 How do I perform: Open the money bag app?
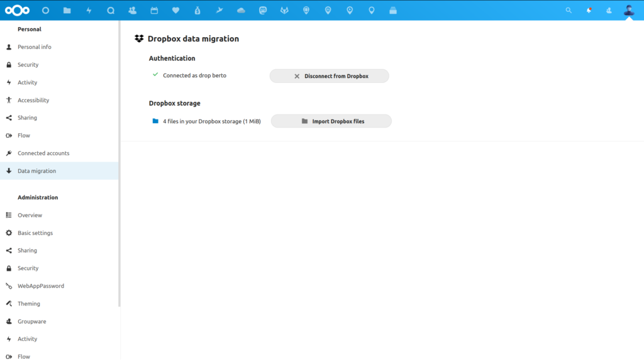tap(197, 10)
